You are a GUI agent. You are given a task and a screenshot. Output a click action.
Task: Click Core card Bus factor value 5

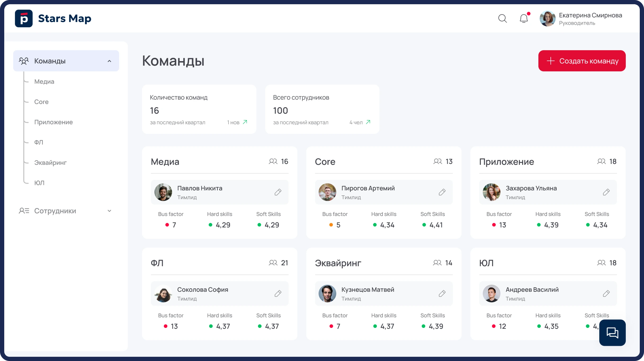[338, 225]
